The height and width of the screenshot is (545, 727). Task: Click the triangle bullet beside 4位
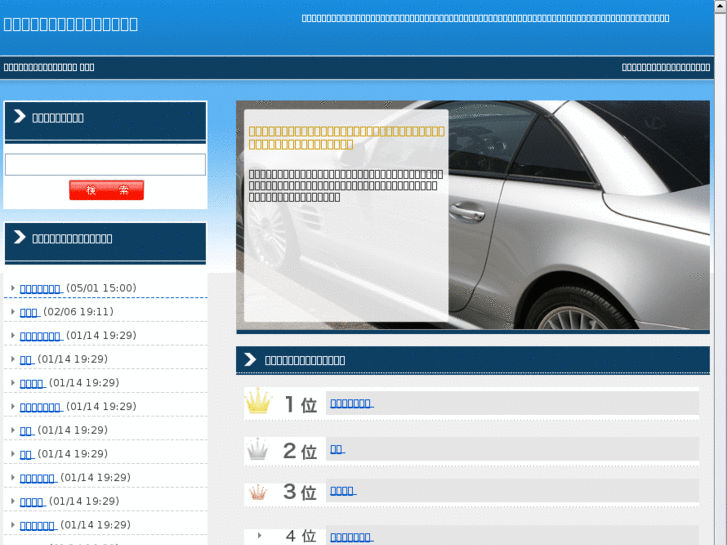tap(259, 535)
